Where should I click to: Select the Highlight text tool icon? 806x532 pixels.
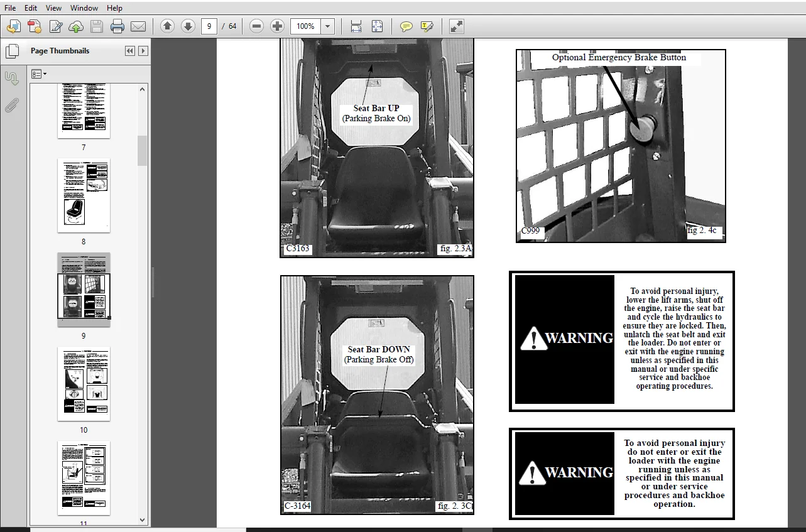[427, 26]
